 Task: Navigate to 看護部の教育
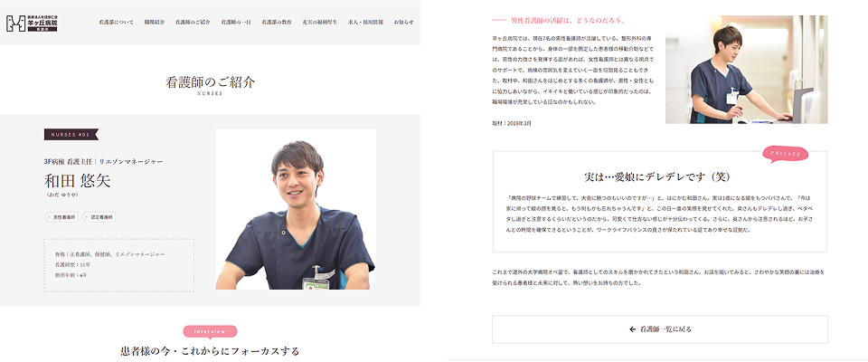pyautogui.click(x=277, y=21)
